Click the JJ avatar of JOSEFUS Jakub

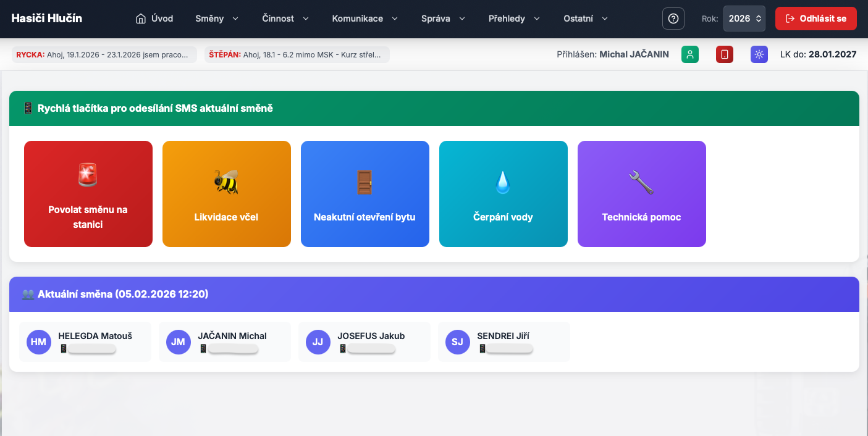pos(318,342)
